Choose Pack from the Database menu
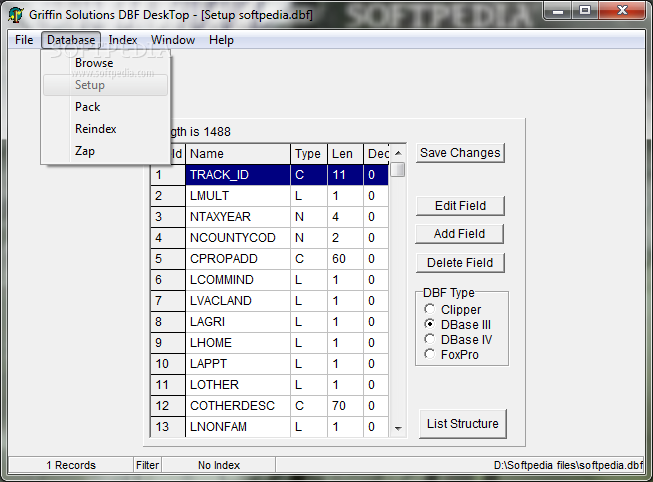The width and height of the screenshot is (653, 482). click(x=106, y=107)
